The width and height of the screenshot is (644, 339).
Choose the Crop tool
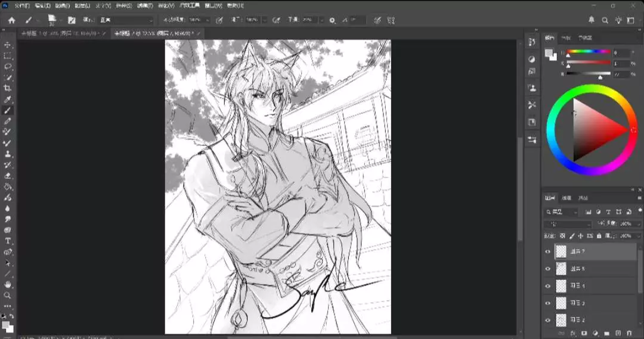(8, 88)
